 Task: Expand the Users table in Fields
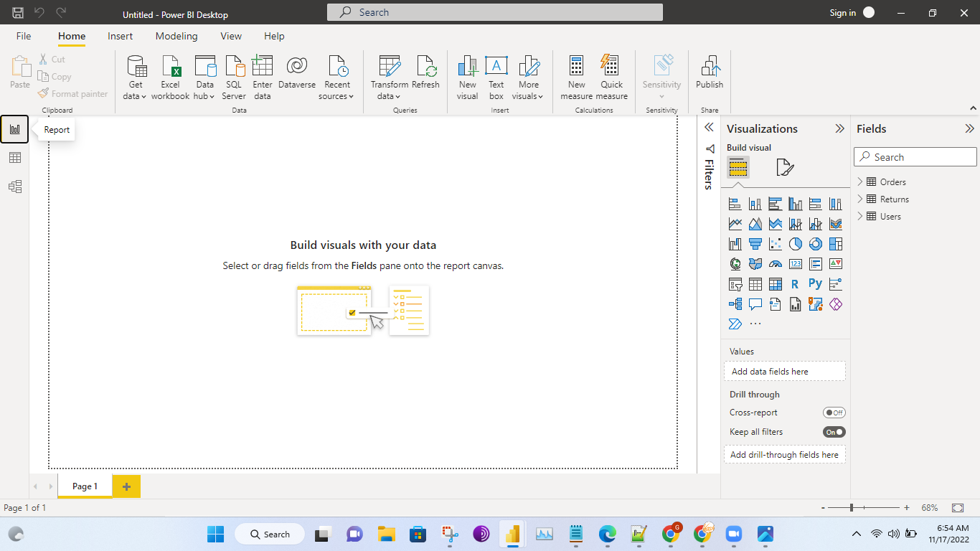tap(860, 217)
